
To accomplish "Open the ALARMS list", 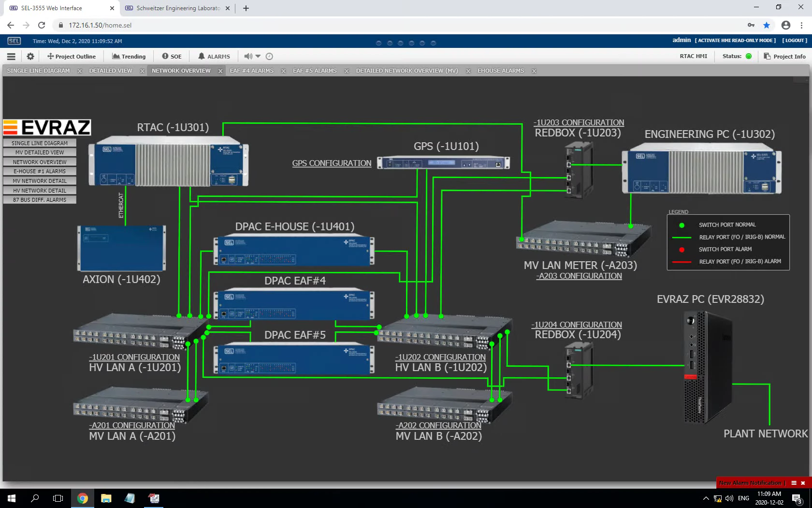I will tap(214, 56).
